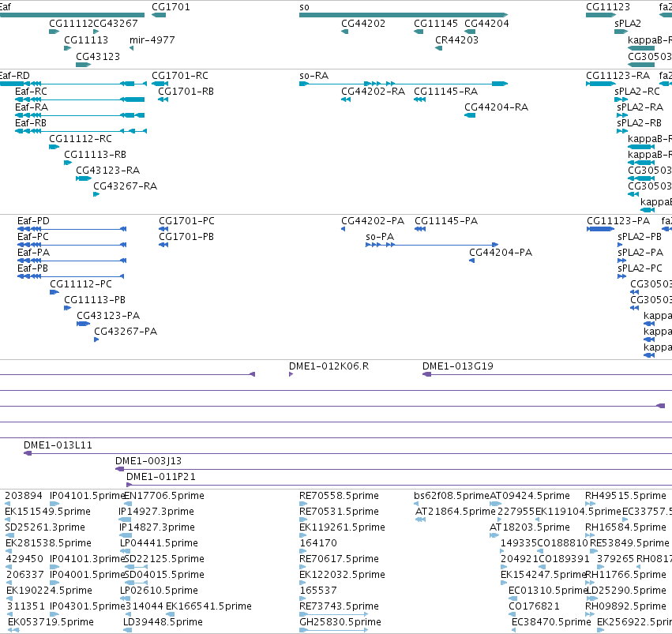Open the CG44202-PA protein label
672x634 pixels.
click(x=373, y=221)
